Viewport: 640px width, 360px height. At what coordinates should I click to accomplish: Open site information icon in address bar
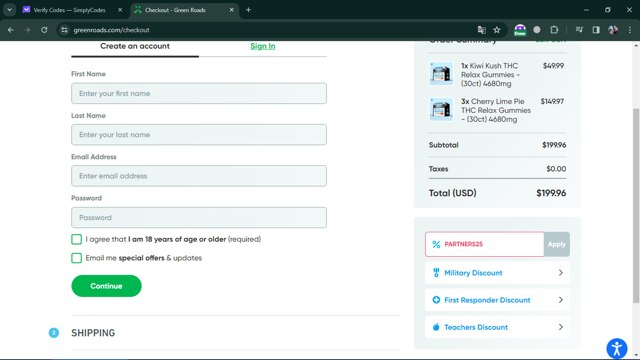point(64,30)
